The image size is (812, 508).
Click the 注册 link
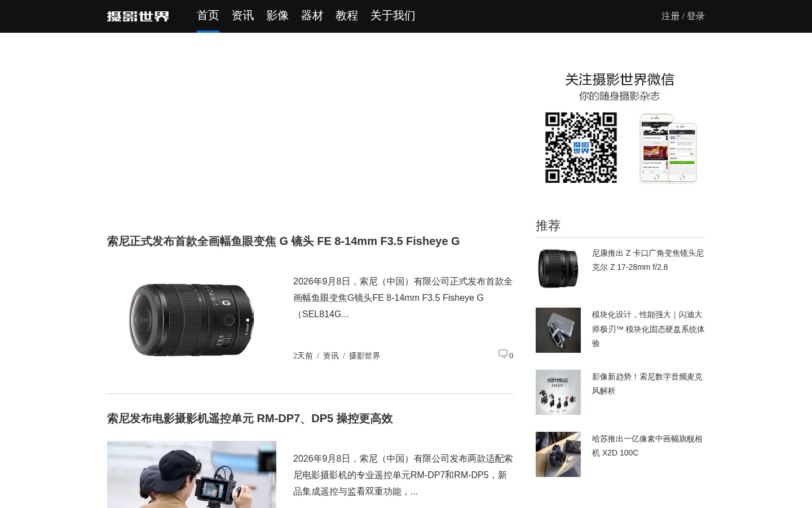click(x=670, y=16)
